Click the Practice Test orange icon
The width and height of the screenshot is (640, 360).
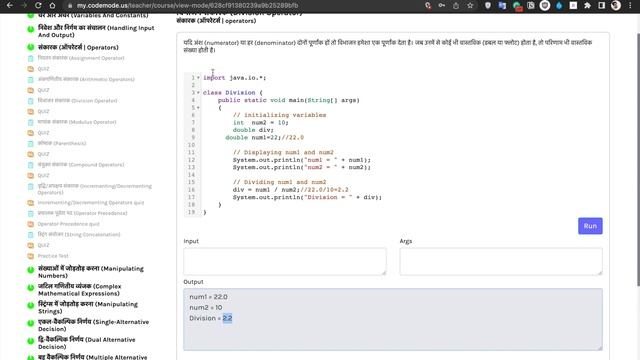(31, 256)
